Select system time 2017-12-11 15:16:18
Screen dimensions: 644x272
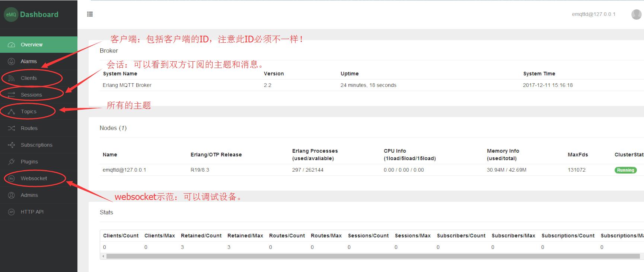548,85
